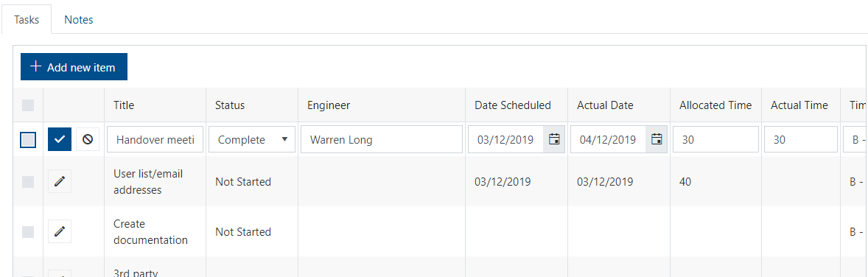This screenshot has width=868, height=277.
Task: Open the truncated dropdown showing B -
Action: point(855,140)
